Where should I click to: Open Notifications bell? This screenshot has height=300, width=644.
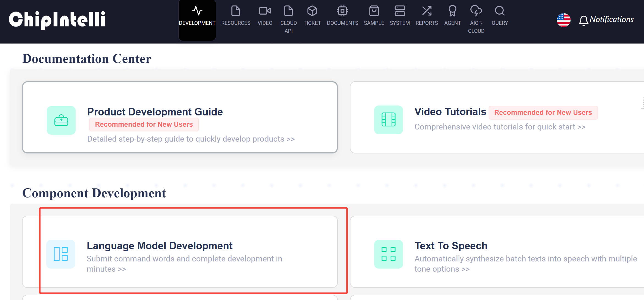point(583,20)
